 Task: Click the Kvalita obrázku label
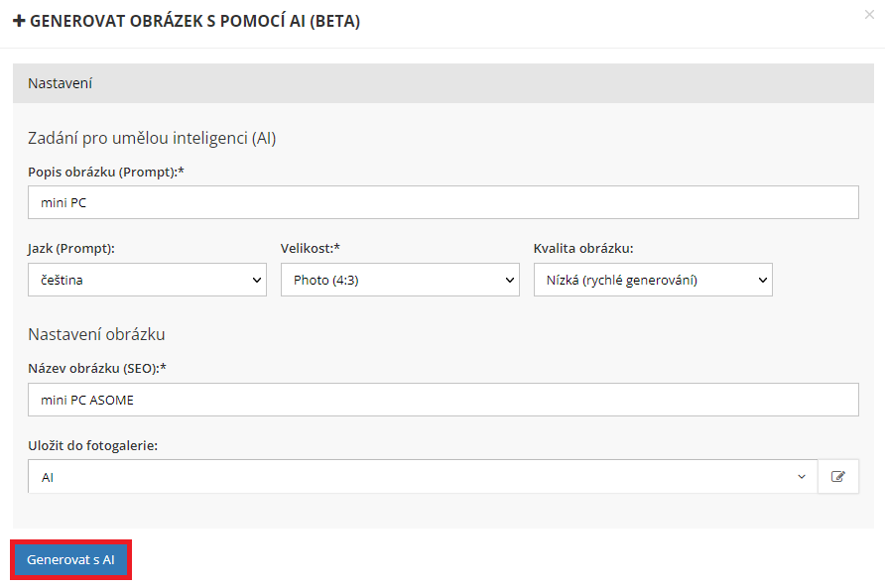(583, 249)
